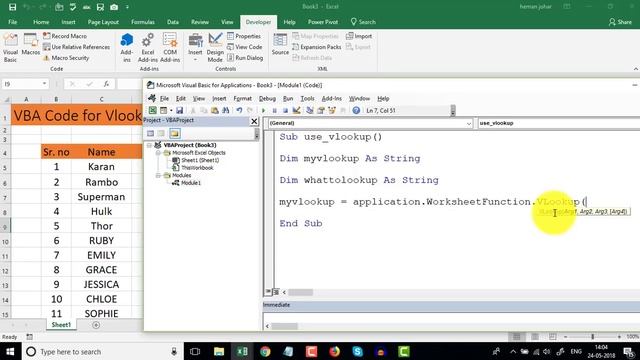Click View Code in ribbon
Image resolution: width=640 pixels, height=360 pixels.
(x=244, y=47)
